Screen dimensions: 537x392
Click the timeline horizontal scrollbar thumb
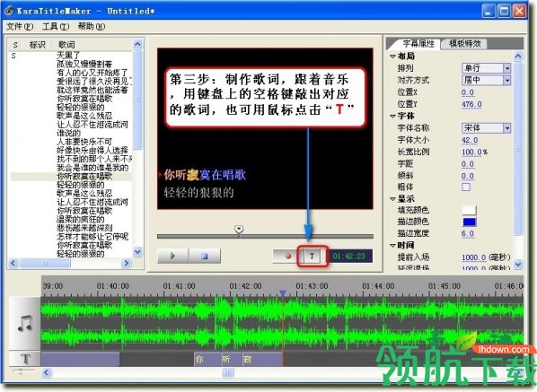click(x=228, y=372)
